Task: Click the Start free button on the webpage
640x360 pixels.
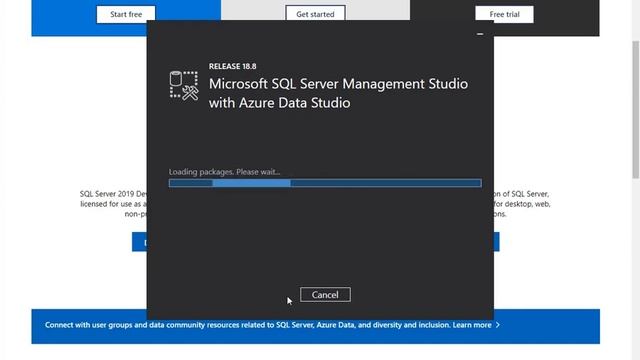Action: tap(126, 14)
